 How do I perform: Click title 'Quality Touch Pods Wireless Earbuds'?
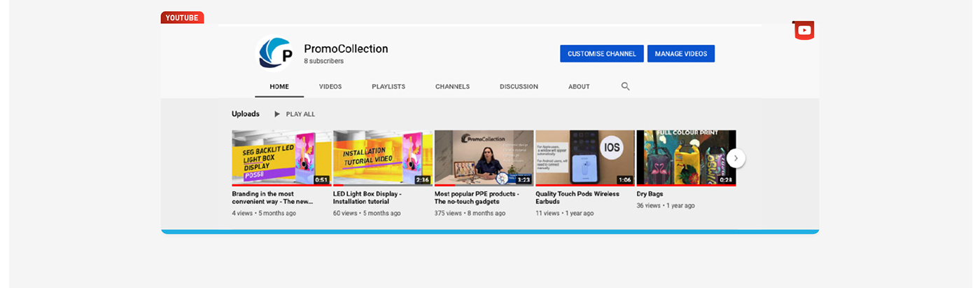(577, 198)
